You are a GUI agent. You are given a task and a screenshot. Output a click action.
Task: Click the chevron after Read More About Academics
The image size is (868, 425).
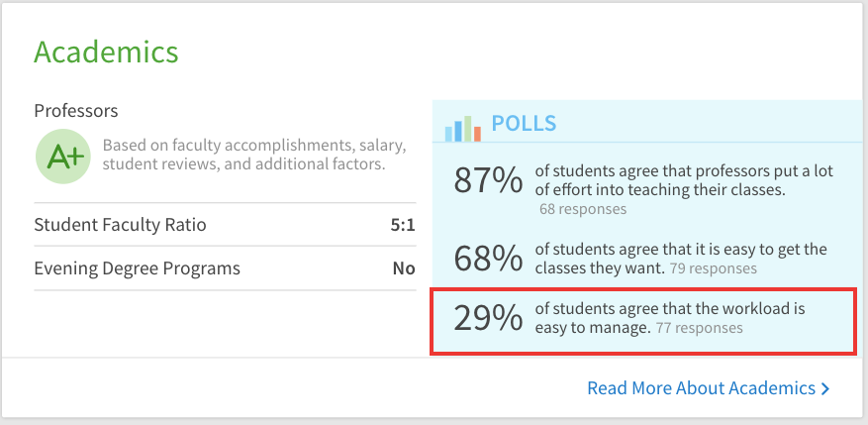[x=825, y=388]
